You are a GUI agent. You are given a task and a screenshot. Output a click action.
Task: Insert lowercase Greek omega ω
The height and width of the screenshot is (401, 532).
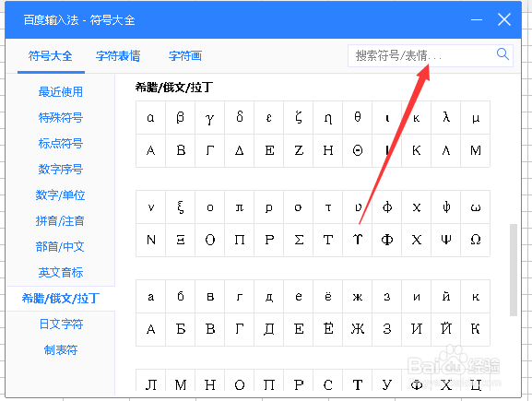[x=476, y=206]
